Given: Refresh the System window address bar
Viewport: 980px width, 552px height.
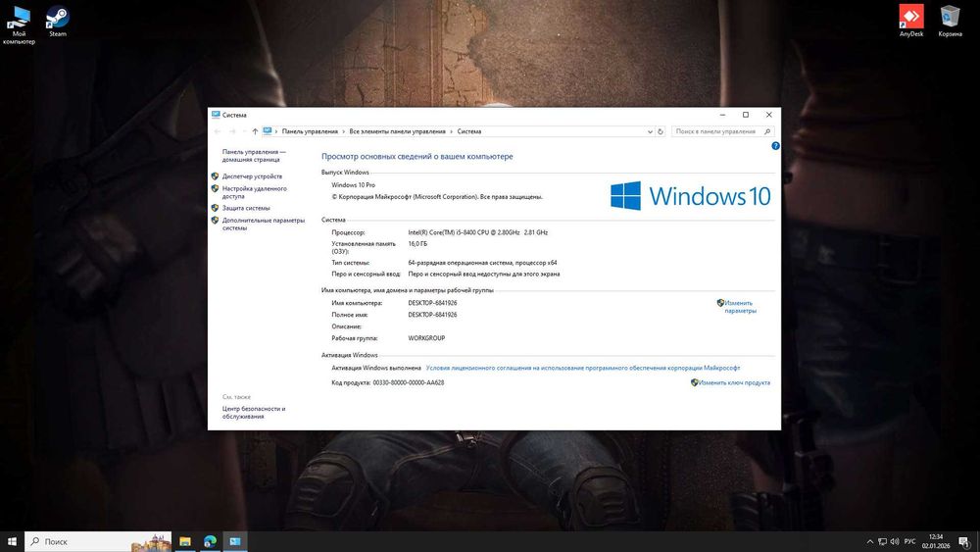Looking at the screenshot, I should pos(660,131).
